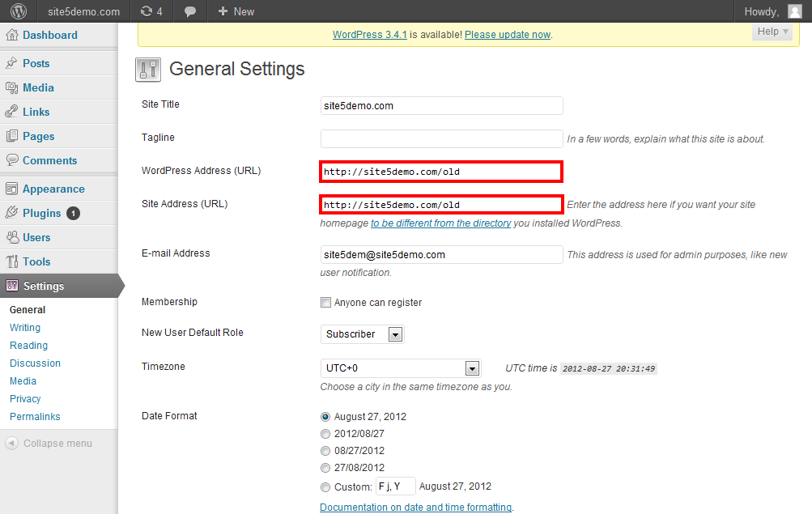Click the Custom date format text field
Viewport: 812px width, 514px height.
tap(396, 486)
